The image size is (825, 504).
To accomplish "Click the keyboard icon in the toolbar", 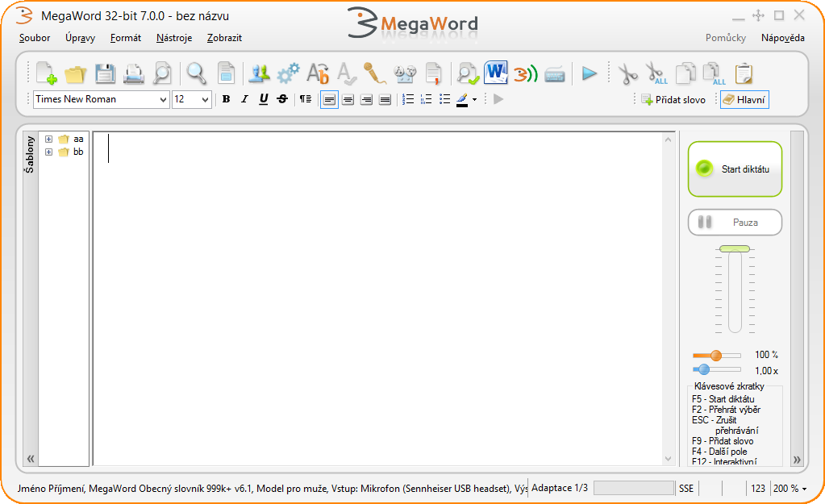I will pyautogui.click(x=555, y=75).
